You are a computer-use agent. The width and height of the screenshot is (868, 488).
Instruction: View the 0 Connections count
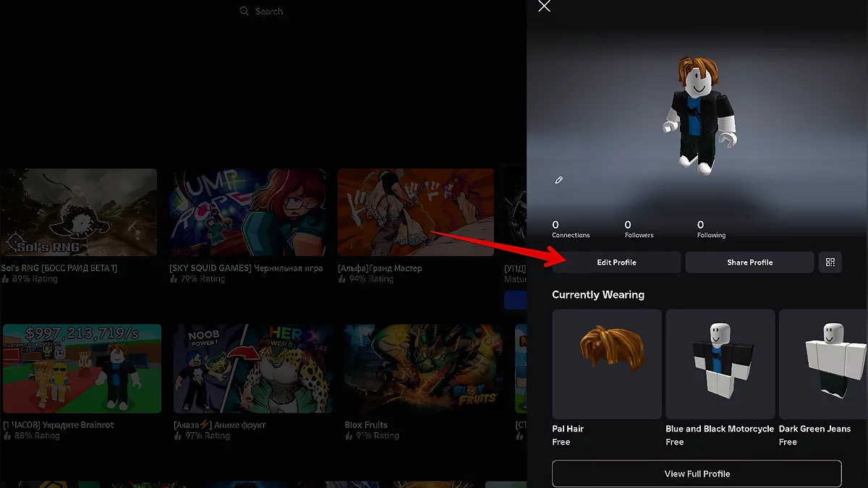pos(571,229)
